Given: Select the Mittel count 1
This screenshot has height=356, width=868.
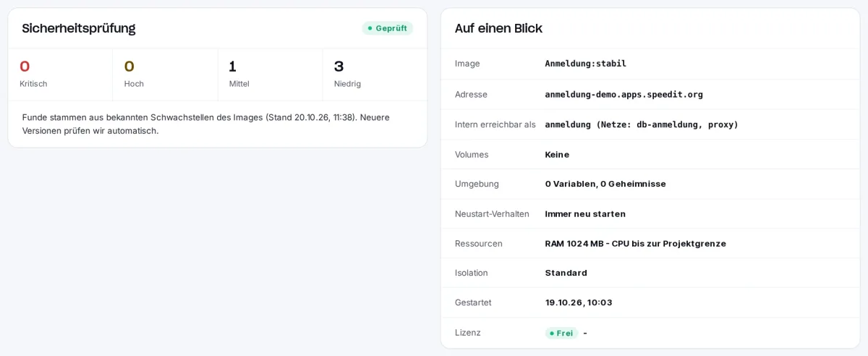Looking at the screenshot, I should [233, 67].
